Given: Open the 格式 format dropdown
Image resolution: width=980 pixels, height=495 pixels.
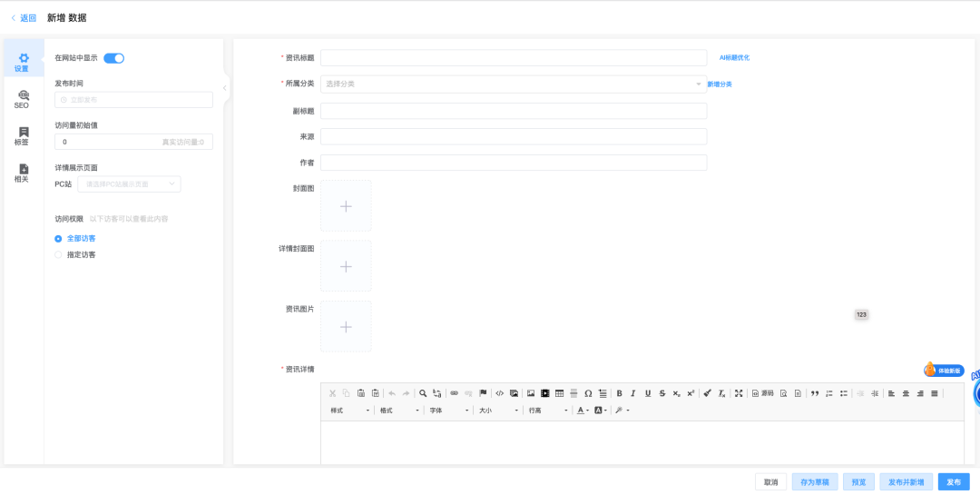Looking at the screenshot, I should point(400,411).
